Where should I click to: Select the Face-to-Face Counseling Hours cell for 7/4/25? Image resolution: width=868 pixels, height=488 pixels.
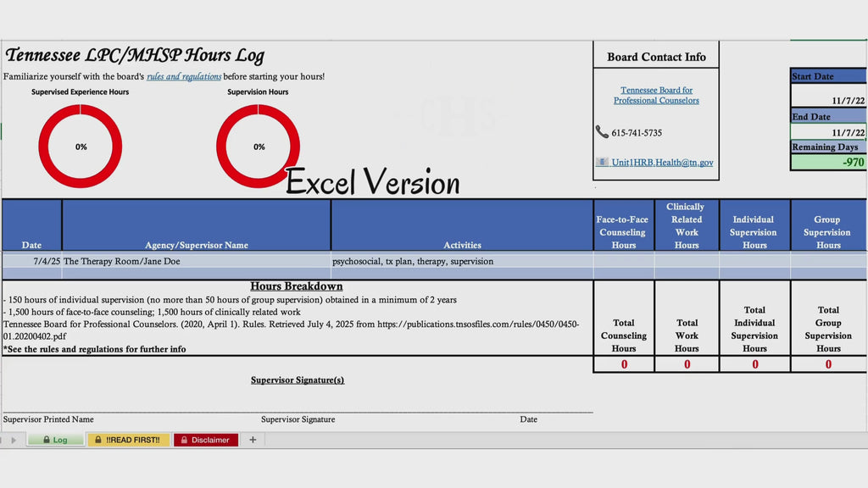click(623, 261)
